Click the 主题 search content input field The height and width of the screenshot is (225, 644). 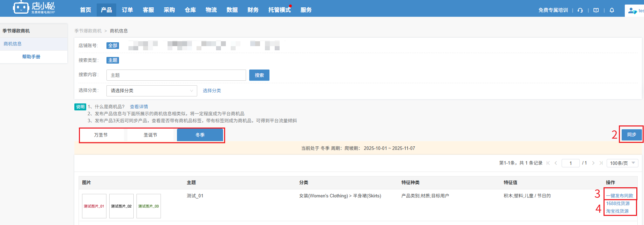(x=176, y=75)
